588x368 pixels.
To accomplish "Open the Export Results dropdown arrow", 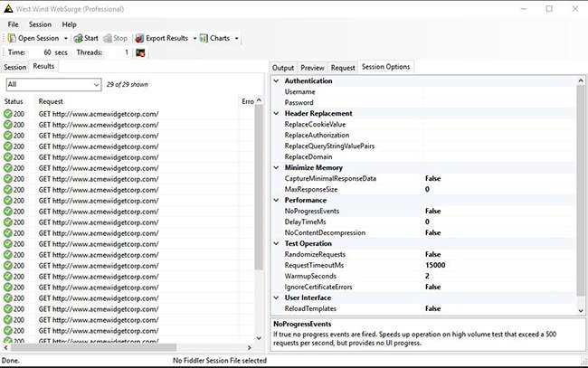I will [x=194, y=38].
